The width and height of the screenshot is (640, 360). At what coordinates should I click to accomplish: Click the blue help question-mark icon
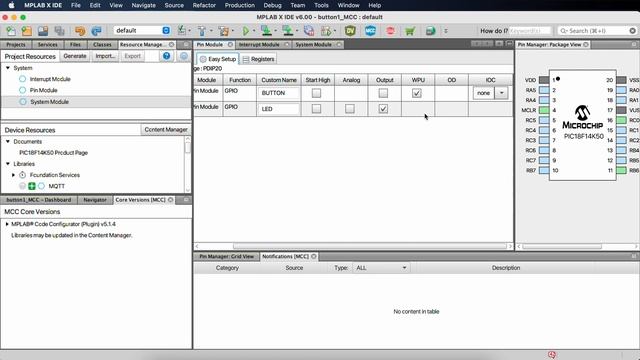click(167, 56)
